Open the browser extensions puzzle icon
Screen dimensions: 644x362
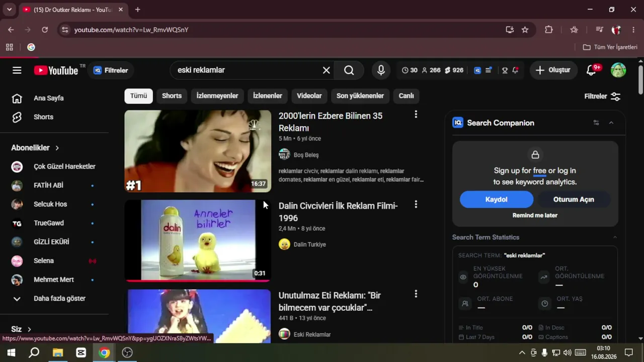549,30
